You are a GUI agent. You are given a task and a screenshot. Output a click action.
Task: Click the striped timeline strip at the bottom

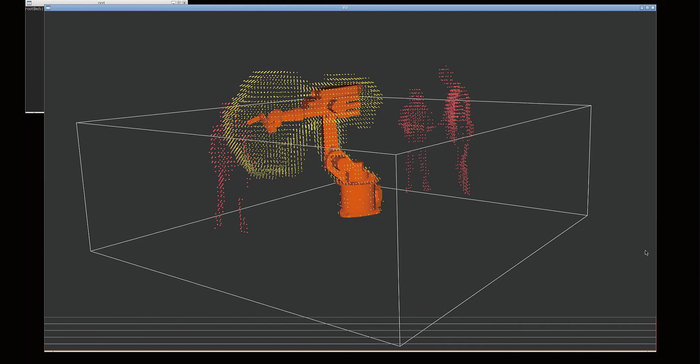(x=350, y=334)
